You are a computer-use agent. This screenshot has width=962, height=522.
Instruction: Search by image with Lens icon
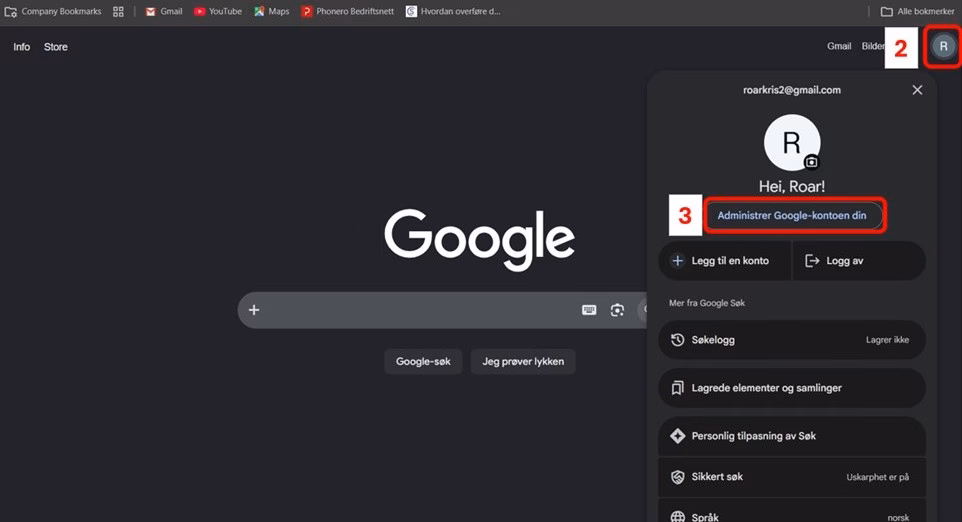(x=617, y=310)
